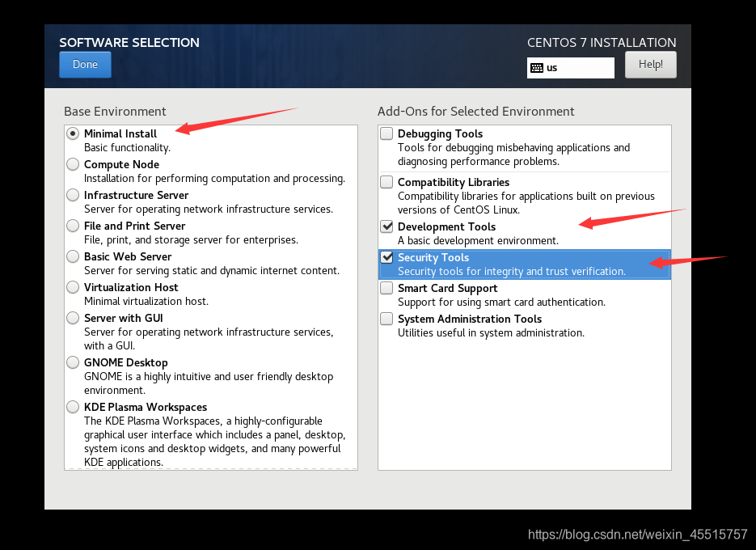The image size is (756, 550).
Task: Pick the KDE Plasma Workspaces radio button
Action: (x=73, y=407)
